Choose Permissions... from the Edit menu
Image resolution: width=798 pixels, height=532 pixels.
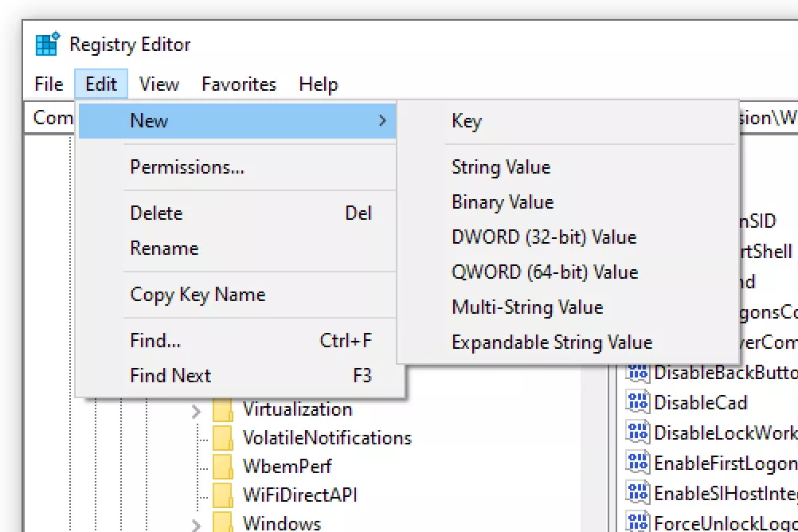tap(237, 167)
